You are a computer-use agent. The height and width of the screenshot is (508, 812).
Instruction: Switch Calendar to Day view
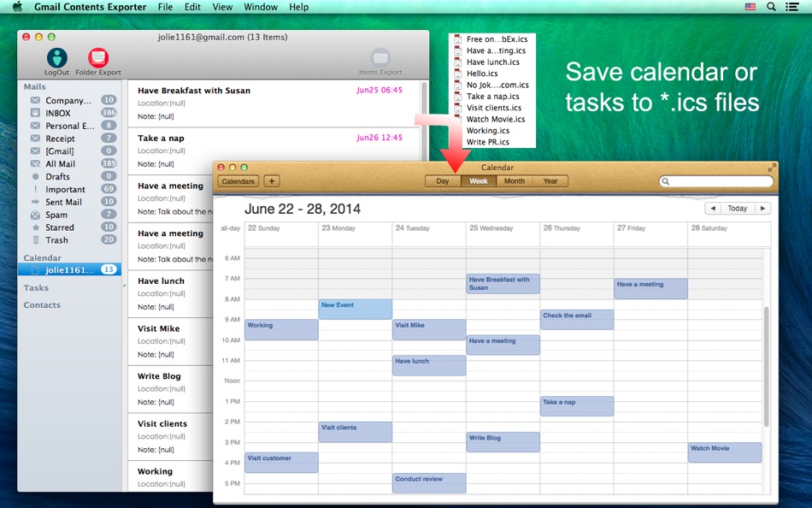tap(442, 181)
